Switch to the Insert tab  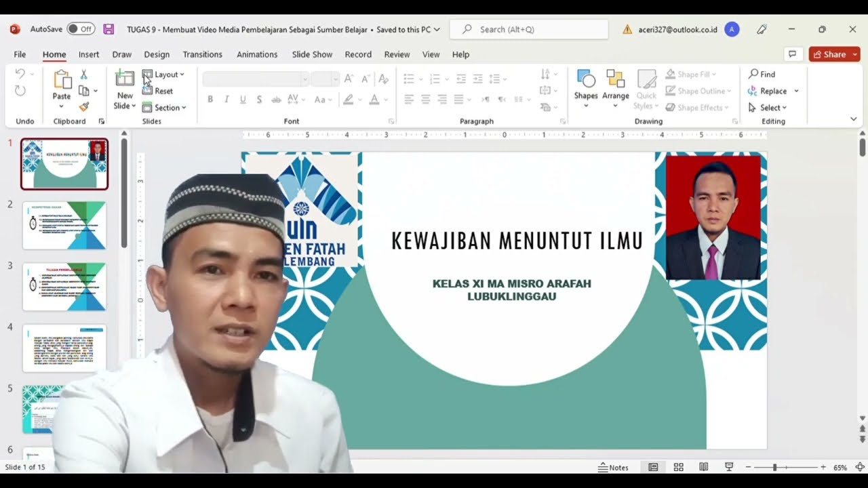(x=89, y=54)
